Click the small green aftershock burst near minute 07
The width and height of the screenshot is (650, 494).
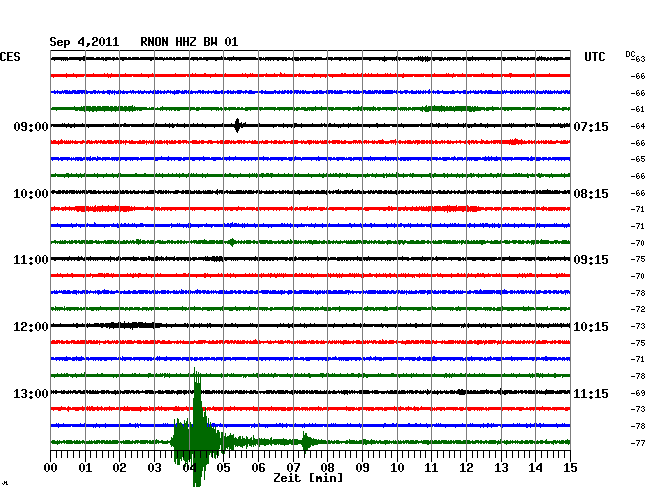point(306,442)
